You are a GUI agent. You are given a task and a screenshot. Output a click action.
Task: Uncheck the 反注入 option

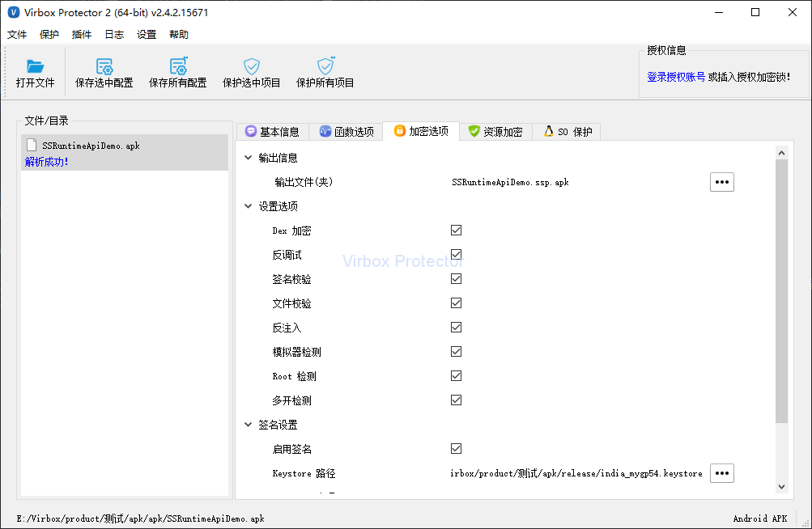coord(457,328)
